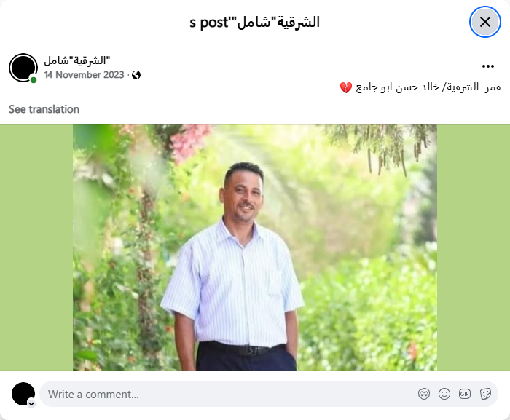This screenshot has width=510, height=420.
Task: Open the emoji picker in comment box
Action: point(444,394)
